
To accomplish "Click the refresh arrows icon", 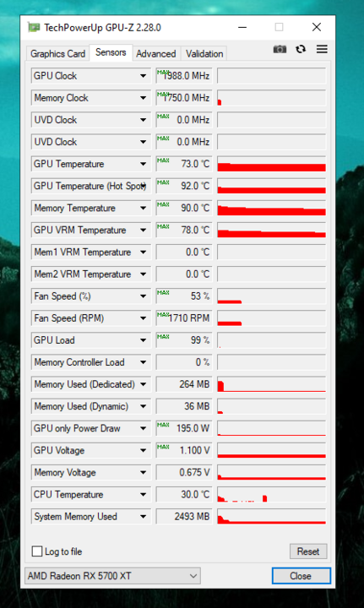I will tap(301, 49).
